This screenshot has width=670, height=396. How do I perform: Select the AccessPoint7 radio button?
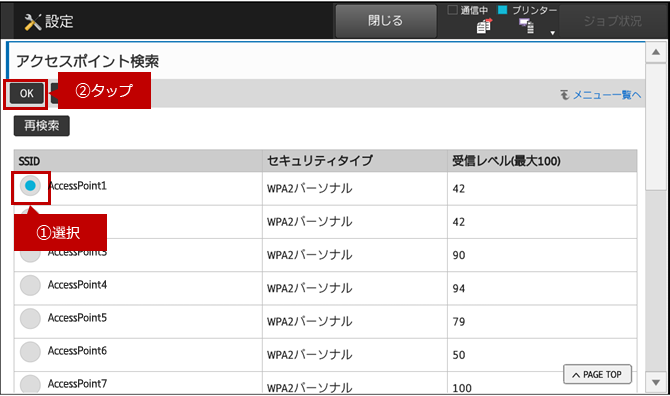[30, 384]
